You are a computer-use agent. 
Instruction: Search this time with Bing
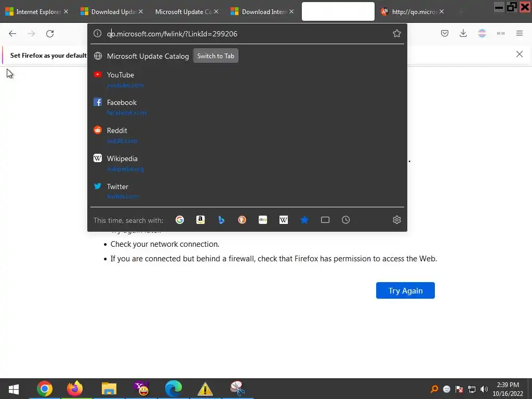(221, 220)
